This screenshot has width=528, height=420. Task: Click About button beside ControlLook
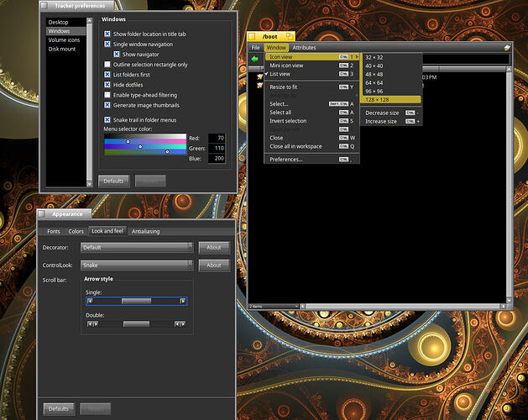[x=214, y=265]
